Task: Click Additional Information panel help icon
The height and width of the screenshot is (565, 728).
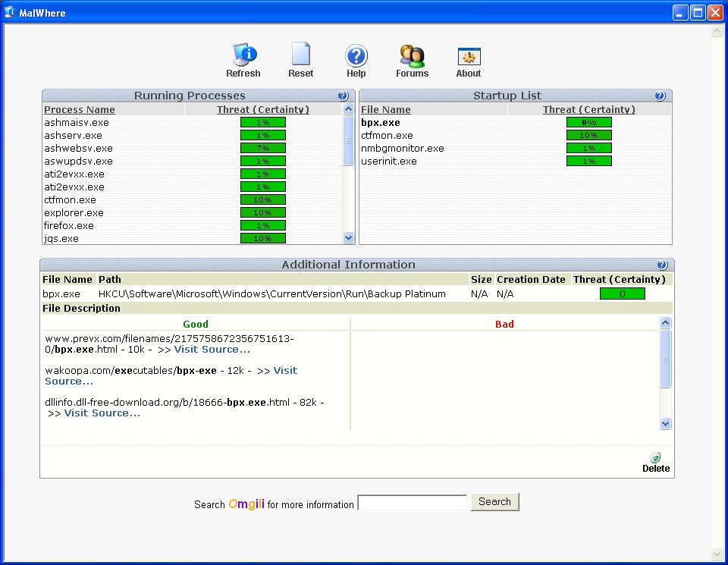Action: (662, 265)
